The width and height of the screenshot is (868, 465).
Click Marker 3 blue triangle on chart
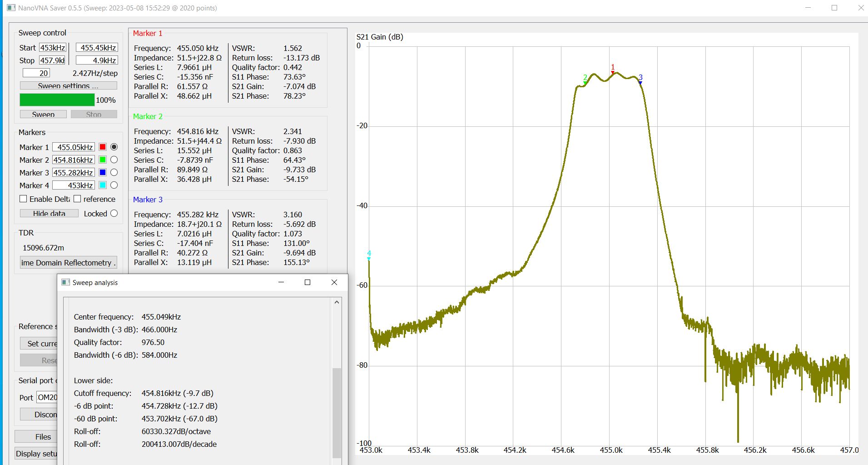640,83
